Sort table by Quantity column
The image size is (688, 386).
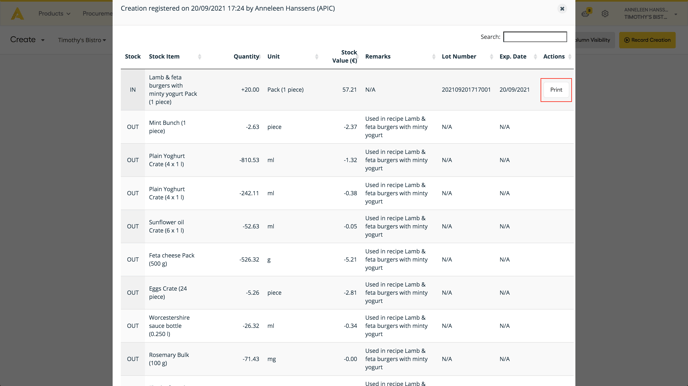coord(246,57)
